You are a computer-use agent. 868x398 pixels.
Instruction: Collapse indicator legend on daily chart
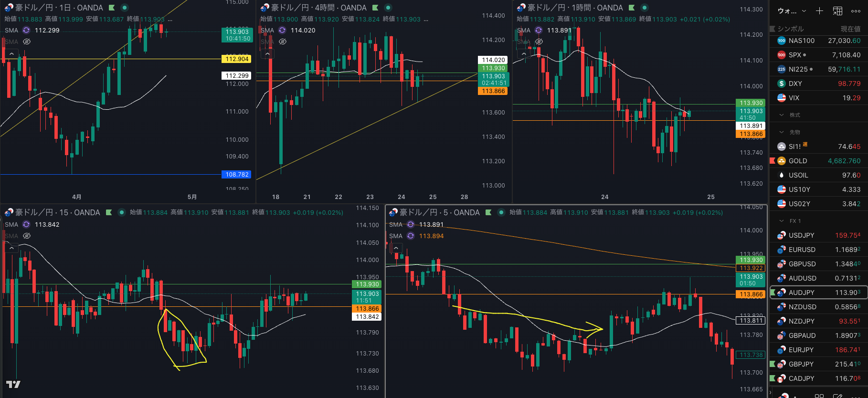click(x=11, y=54)
